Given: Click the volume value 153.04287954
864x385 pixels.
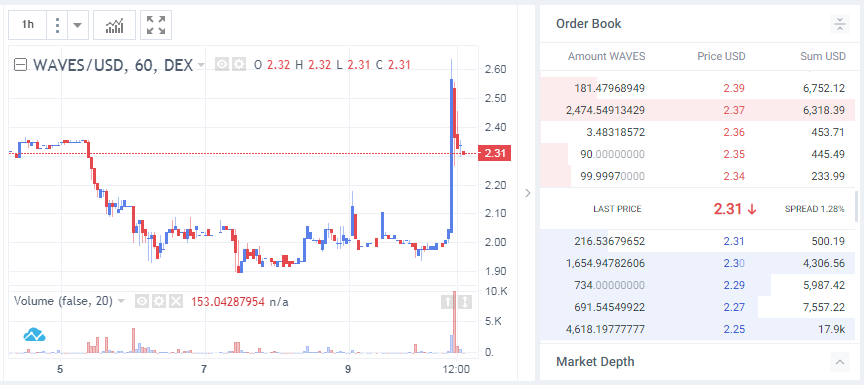Looking at the screenshot, I should [228, 302].
